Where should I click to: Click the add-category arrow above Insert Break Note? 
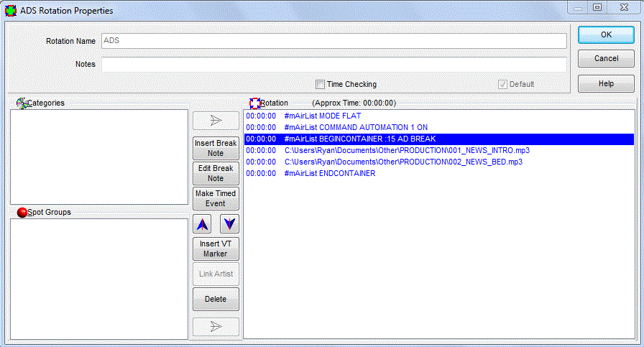216,121
